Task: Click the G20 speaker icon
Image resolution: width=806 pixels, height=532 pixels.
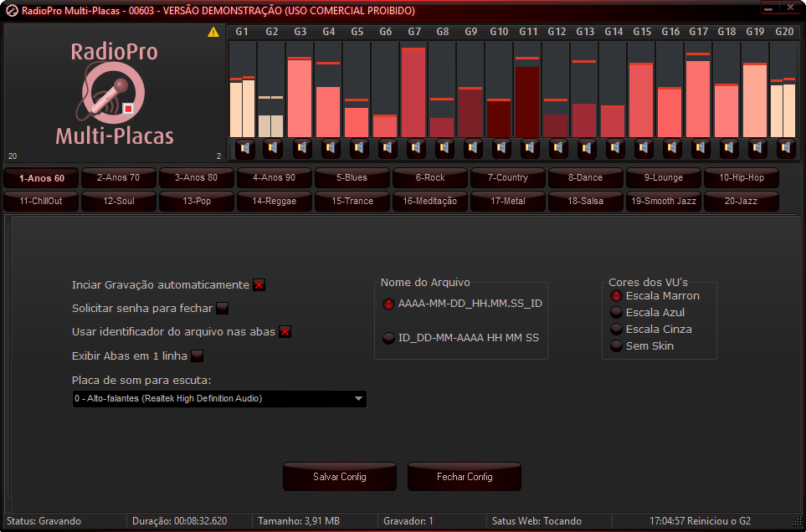Action: (x=786, y=148)
